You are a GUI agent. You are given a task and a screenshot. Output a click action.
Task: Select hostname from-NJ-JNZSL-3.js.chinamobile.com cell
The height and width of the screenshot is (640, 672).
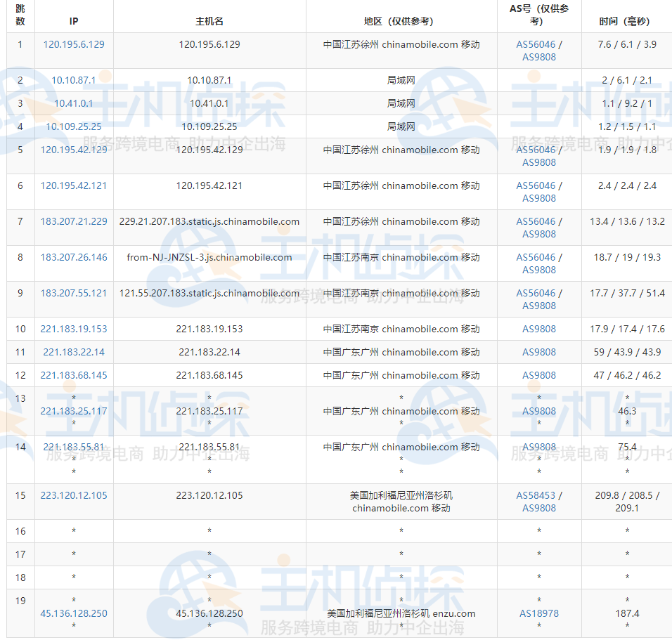click(209, 257)
